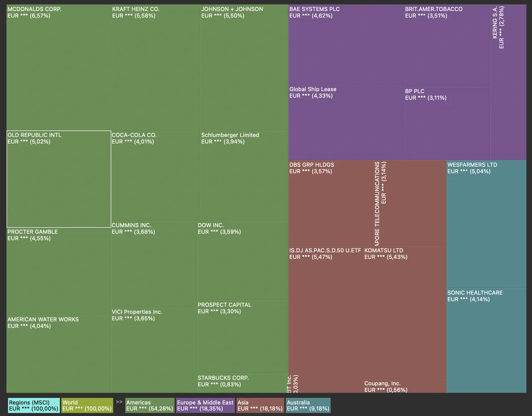The height and width of the screenshot is (416, 532).
Task: Click Wesfarmers value text EUR *** (5,04%)
Action: (469, 171)
